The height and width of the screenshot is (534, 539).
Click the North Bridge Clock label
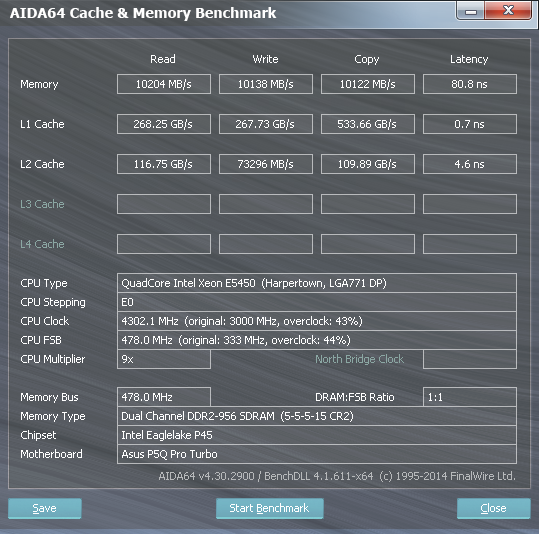(360, 359)
